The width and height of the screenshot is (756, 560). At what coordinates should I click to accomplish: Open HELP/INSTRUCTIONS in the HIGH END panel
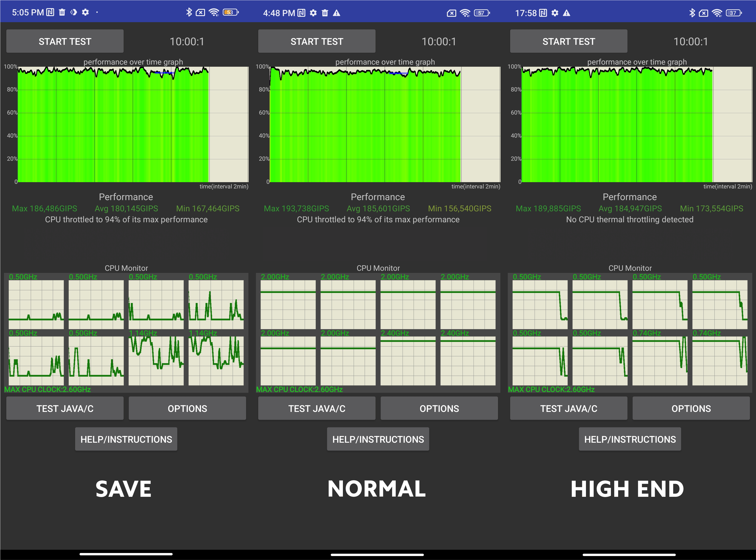[630, 439]
